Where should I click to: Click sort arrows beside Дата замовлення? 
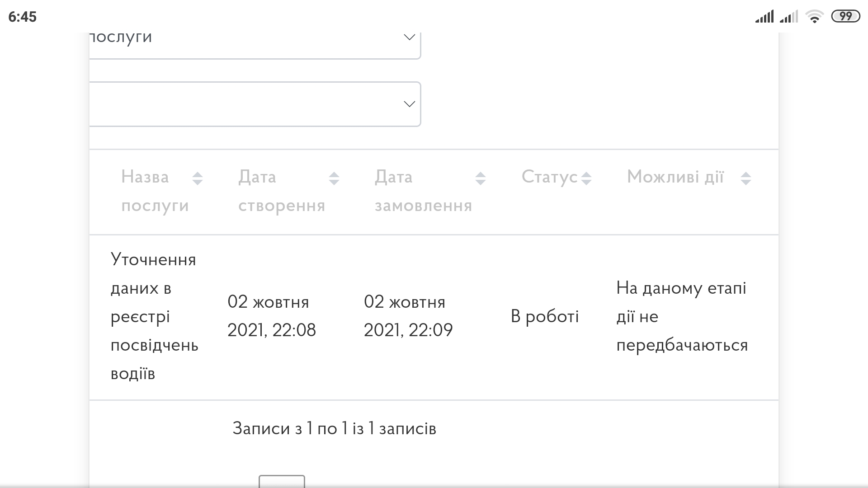(x=480, y=178)
